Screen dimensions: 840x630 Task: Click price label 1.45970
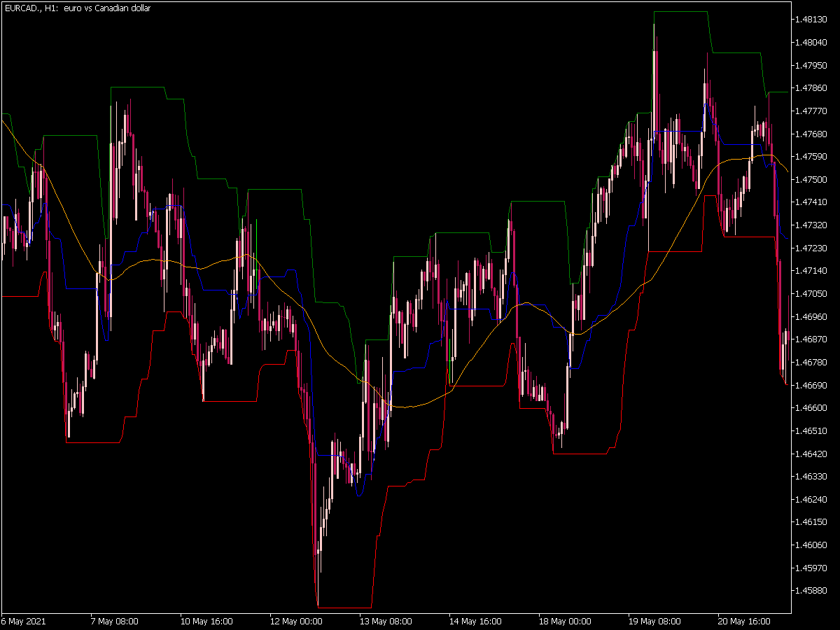(x=813, y=568)
